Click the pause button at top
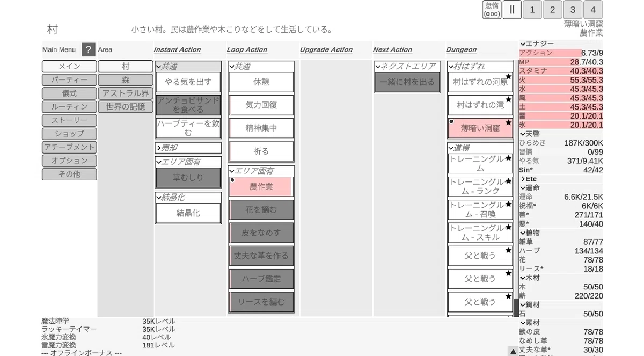This screenshot has height=356, width=644. [x=512, y=10]
